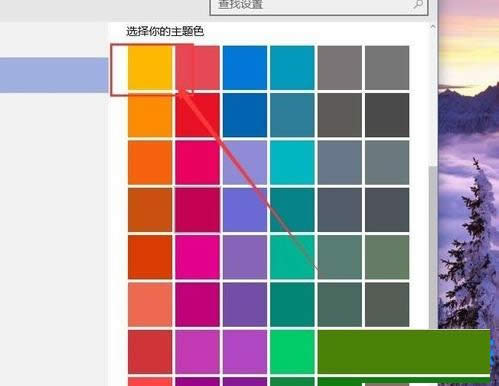Select the steel blue-gray swatch in third row
This screenshot has height=386, width=499.
click(x=339, y=162)
